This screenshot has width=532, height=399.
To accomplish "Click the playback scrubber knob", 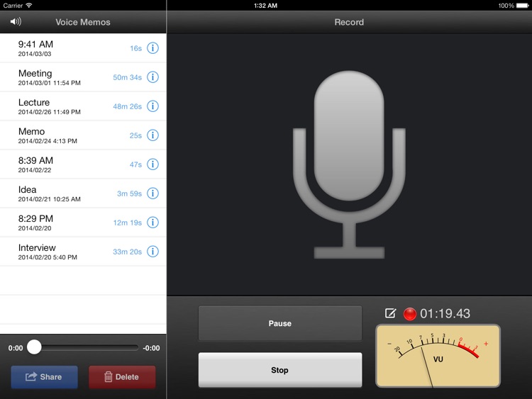I will (x=34, y=347).
